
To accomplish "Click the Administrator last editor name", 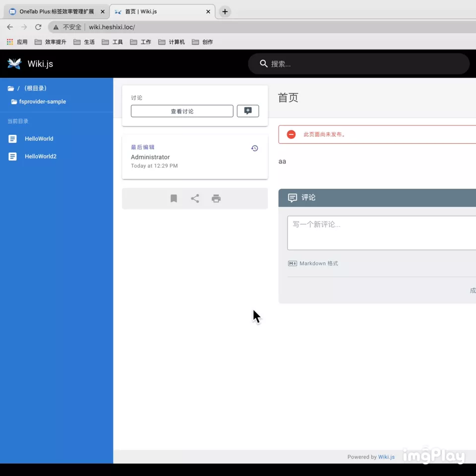I will (150, 157).
